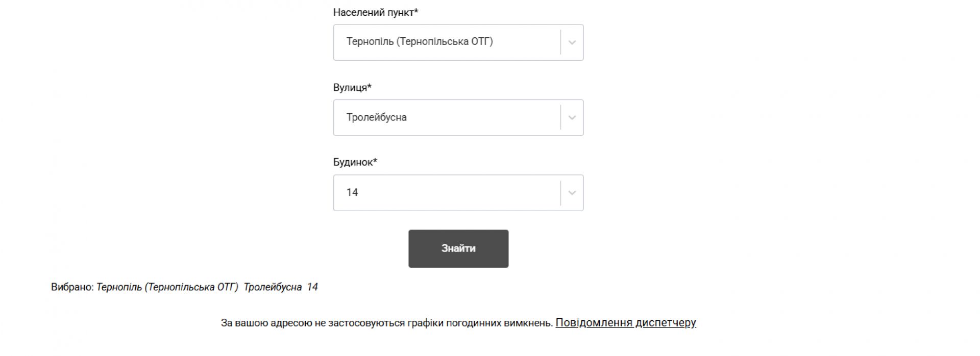Click the Будинок field label
The height and width of the screenshot is (356, 980).
pyautogui.click(x=353, y=162)
